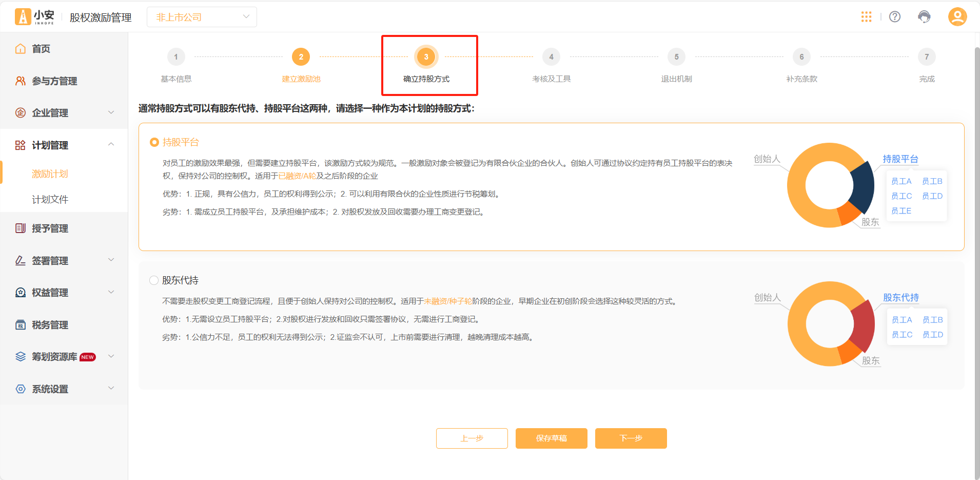This screenshot has width=980, height=480.
Task: Go to step 5 退出机制
Action: coord(677,66)
